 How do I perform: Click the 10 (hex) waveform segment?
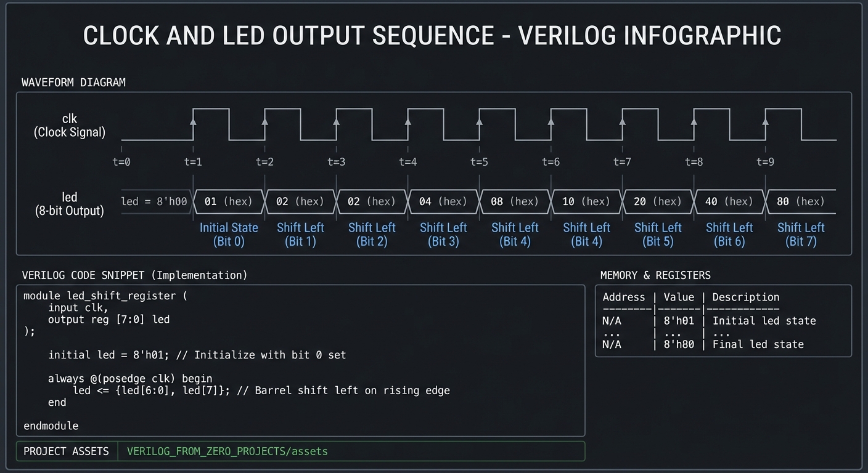[586, 201]
